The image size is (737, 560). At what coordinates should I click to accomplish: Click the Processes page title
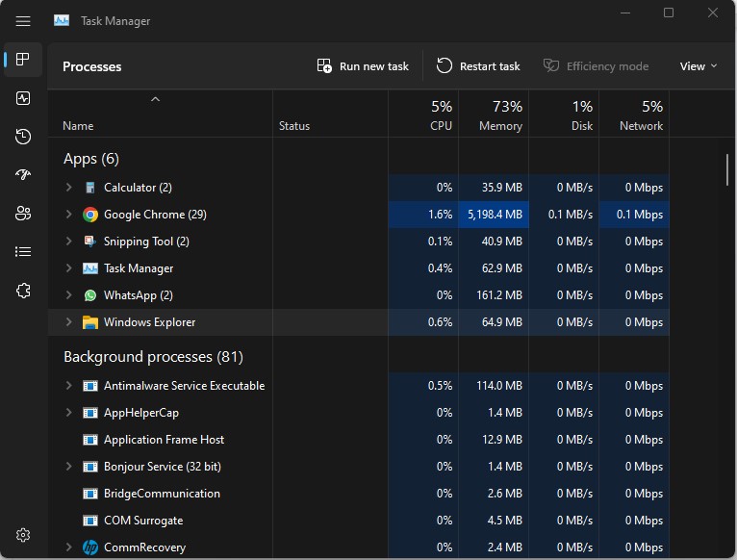coord(92,66)
